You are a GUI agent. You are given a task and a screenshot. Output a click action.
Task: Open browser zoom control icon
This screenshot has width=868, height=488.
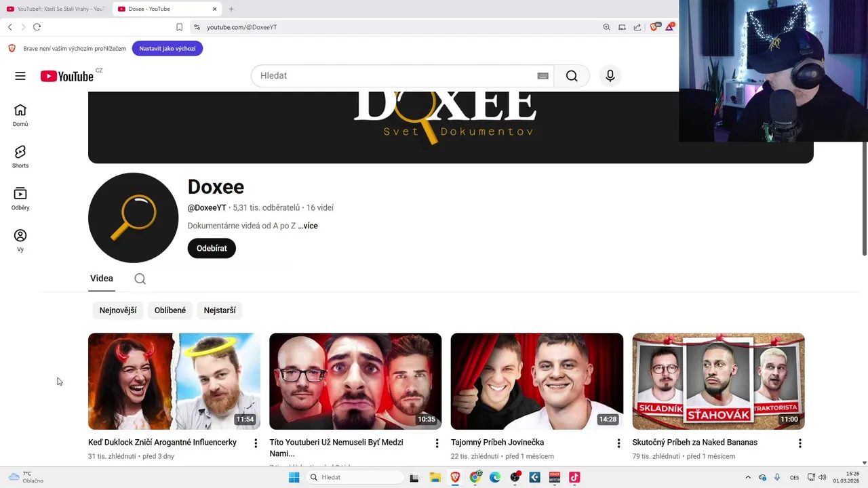click(x=606, y=27)
